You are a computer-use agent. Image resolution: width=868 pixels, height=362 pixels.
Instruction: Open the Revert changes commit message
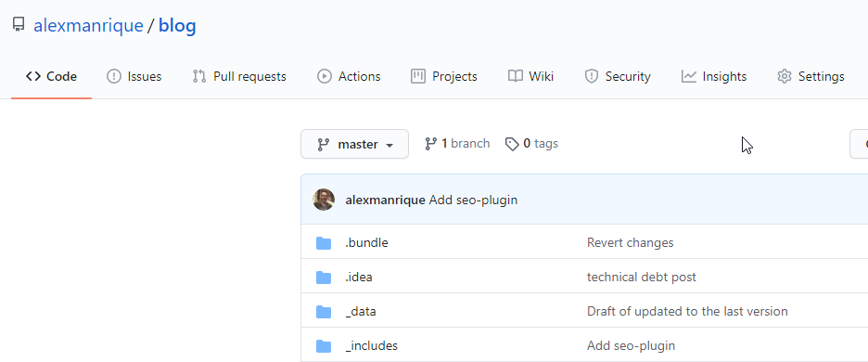(630, 243)
